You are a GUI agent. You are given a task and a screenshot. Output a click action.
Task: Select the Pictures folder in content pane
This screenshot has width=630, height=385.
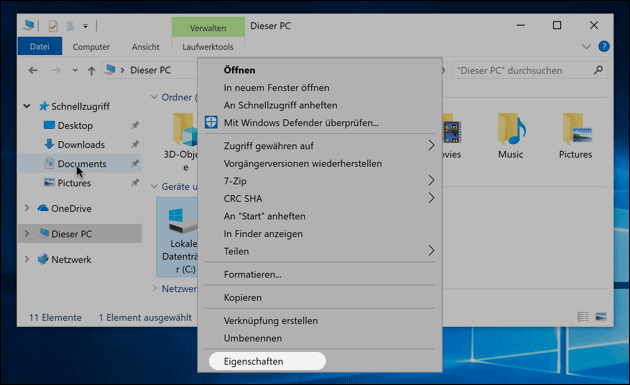tap(576, 136)
